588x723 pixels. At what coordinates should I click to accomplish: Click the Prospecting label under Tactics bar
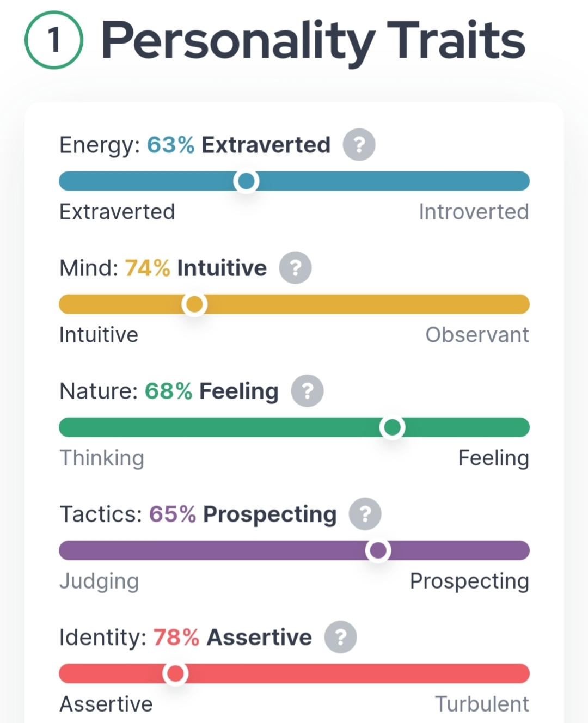469,581
